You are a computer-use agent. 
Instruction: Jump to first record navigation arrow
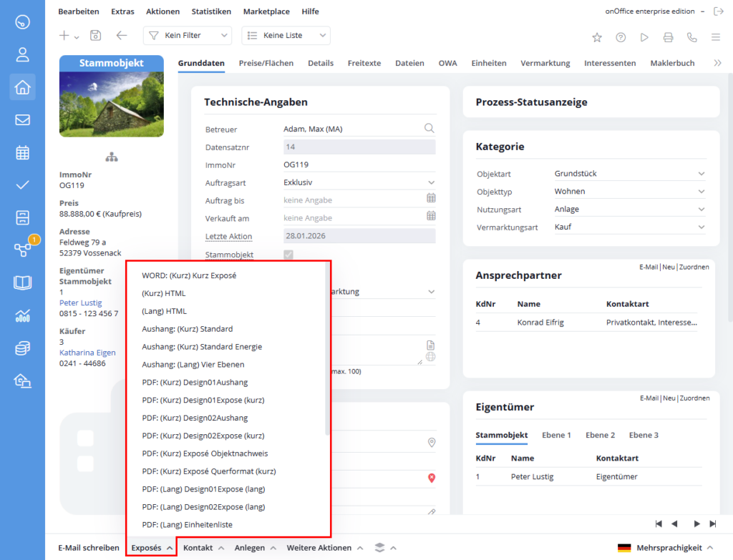coord(659,524)
